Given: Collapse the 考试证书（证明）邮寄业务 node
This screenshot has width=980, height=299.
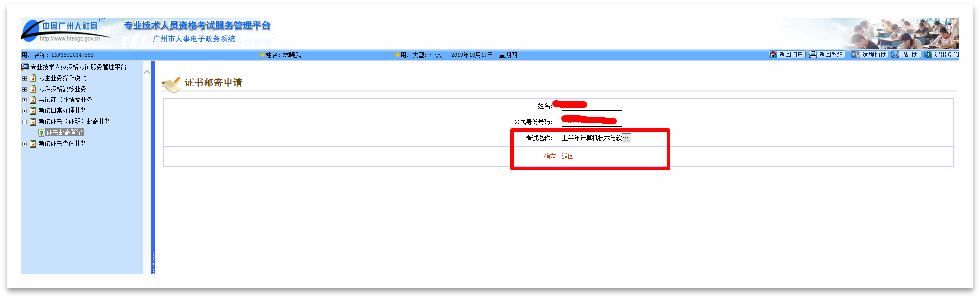Looking at the screenshot, I should [x=24, y=122].
